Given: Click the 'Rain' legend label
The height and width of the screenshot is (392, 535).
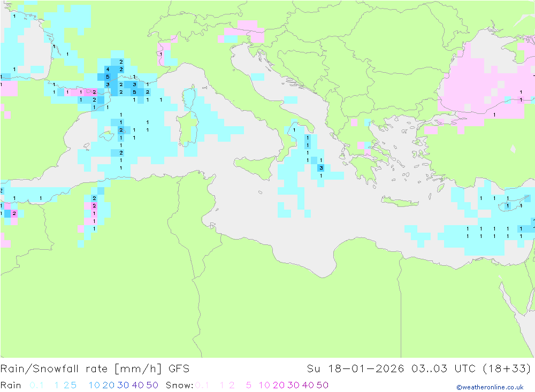Looking at the screenshot, I should point(11,385).
